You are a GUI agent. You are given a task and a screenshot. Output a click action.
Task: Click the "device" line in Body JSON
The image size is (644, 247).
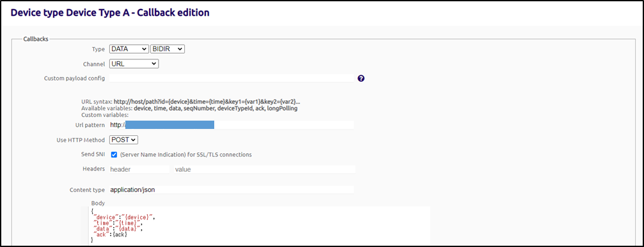[x=125, y=218]
